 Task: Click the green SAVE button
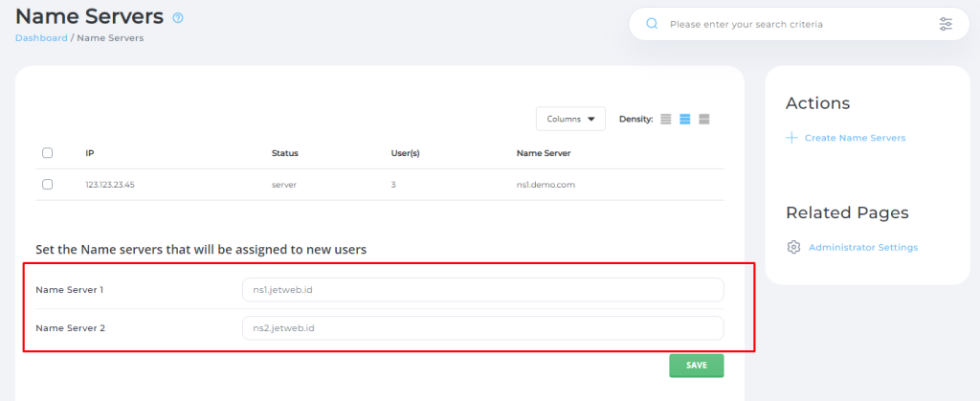697,366
